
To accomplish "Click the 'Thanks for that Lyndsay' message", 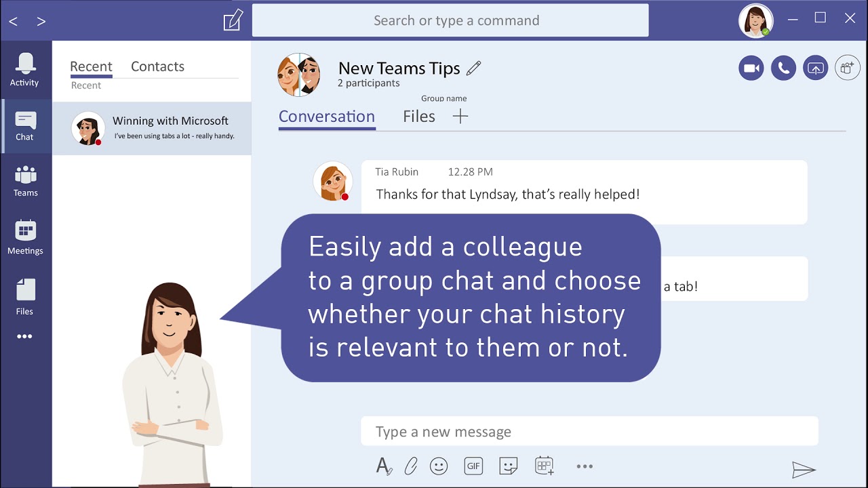I will pos(507,195).
